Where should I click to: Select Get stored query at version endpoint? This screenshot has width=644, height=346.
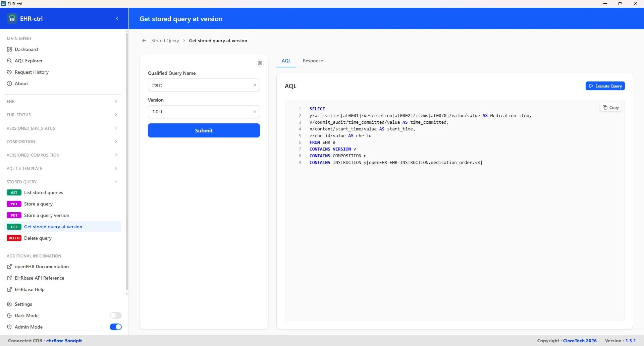(62, 227)
